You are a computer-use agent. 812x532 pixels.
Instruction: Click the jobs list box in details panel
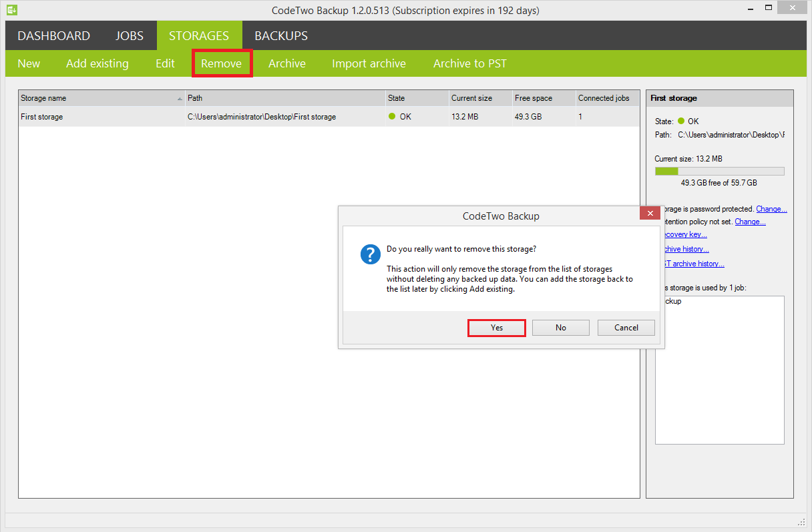[719, 370]
